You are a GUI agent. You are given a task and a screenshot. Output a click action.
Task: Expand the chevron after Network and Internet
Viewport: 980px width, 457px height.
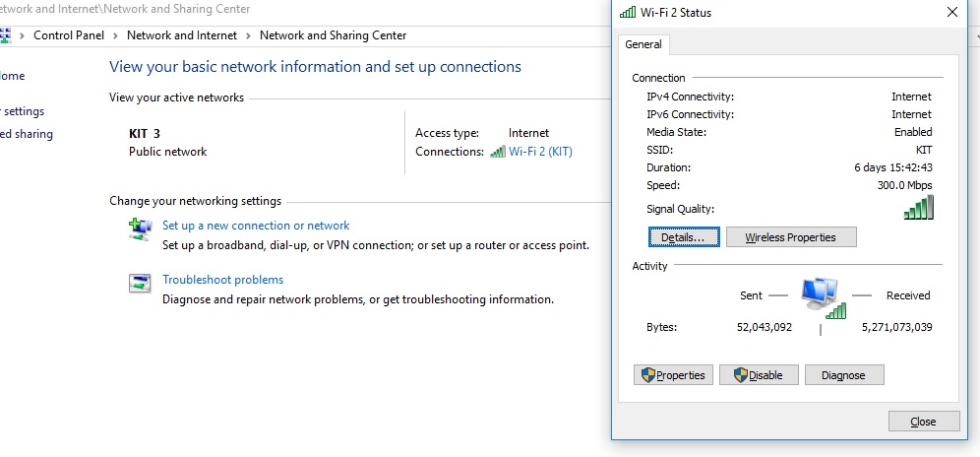[248, 35]
